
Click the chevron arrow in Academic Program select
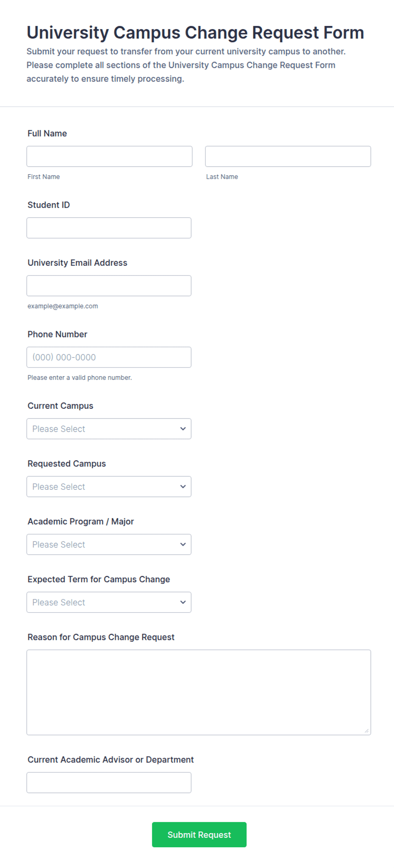point(183,544)
